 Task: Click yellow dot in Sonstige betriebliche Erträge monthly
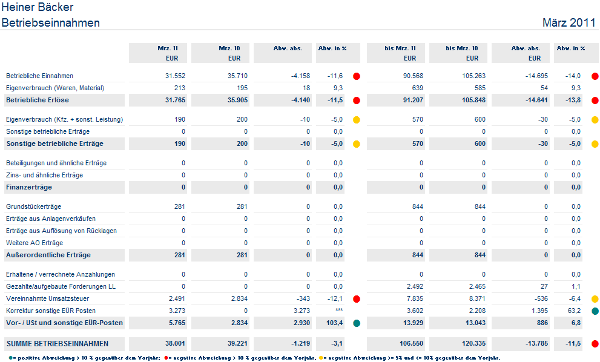point(356,144)
